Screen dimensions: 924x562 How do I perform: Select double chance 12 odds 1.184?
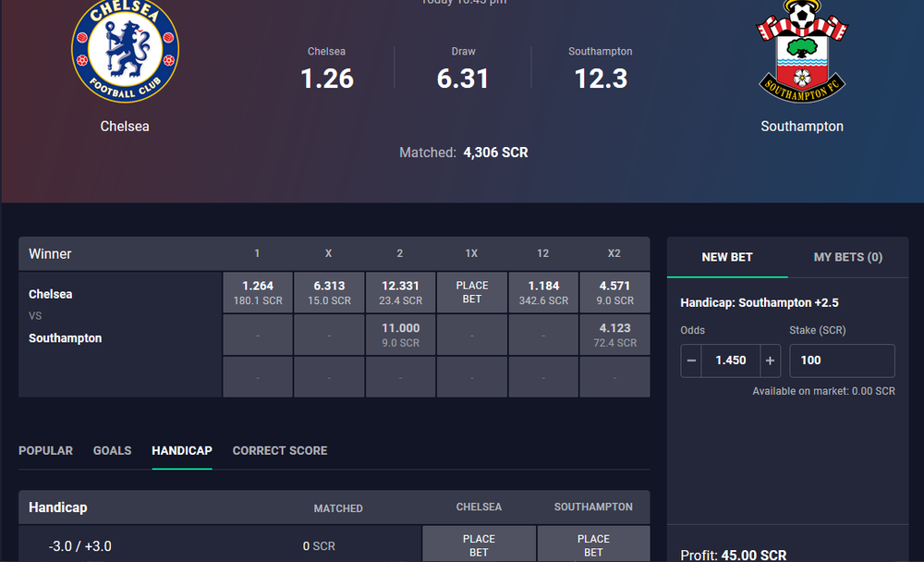(x=543, y=292)
